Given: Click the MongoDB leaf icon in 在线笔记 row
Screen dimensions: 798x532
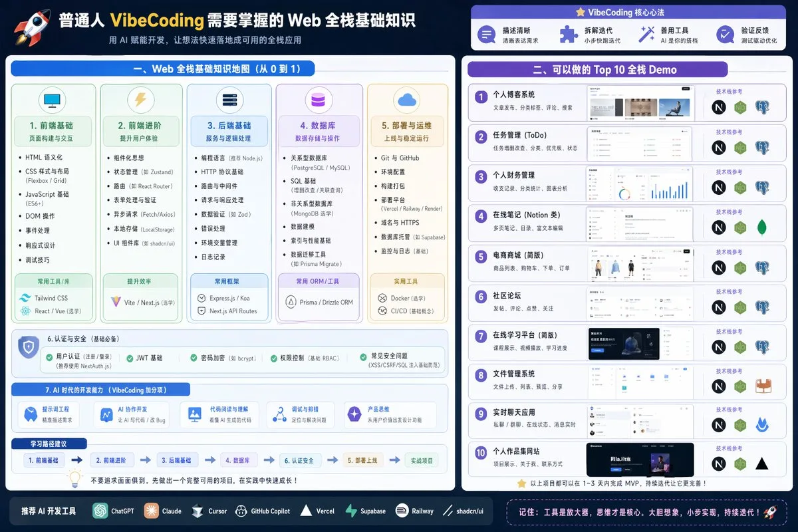Looking at the screenshot, I should point(762,227).
